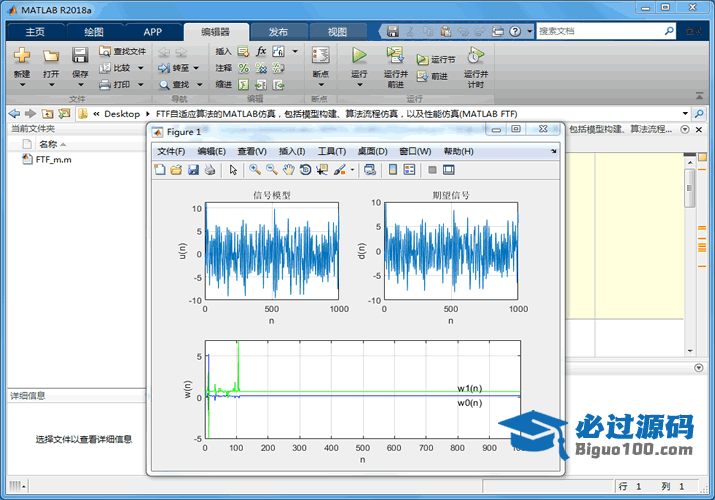Click the wrap comments icon
Image resolution: width=715 pixels, height=500 pixels.
(278, 68)
